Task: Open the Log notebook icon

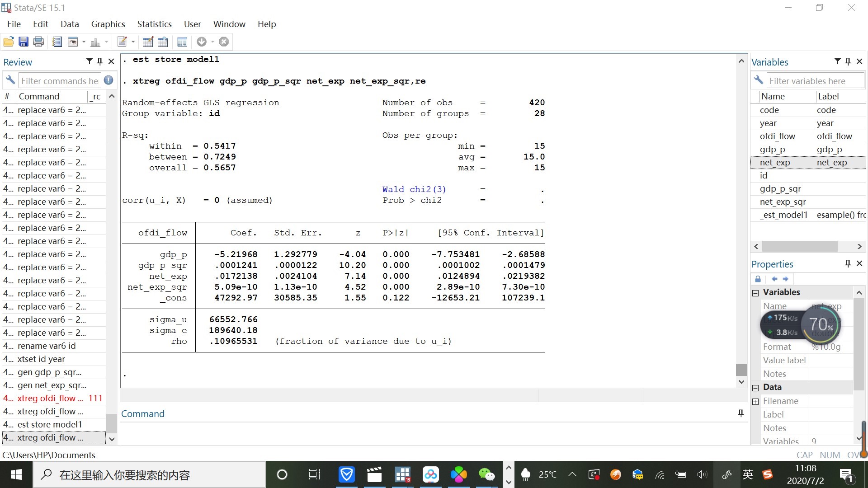Action: [57, 42]
